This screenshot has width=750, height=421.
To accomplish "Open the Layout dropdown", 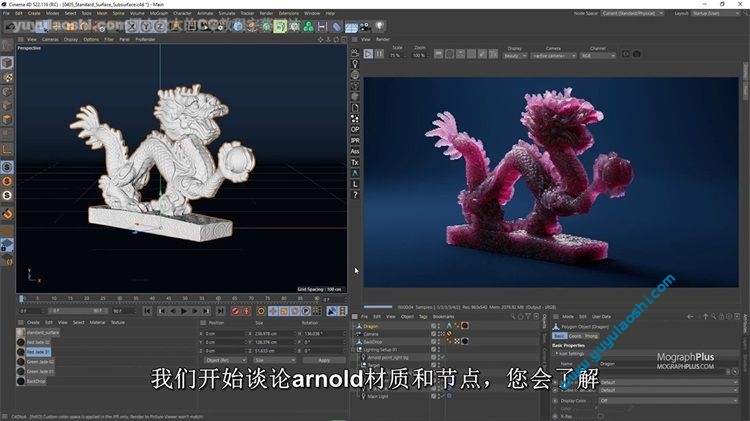I will (x=716, y=13).
